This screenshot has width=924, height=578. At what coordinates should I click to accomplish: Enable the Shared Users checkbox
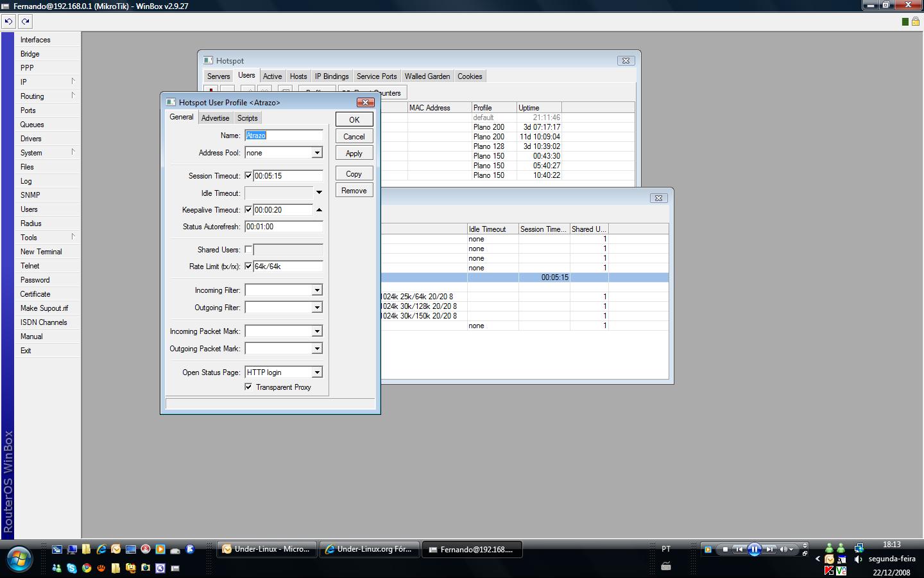tap(248, 250)
